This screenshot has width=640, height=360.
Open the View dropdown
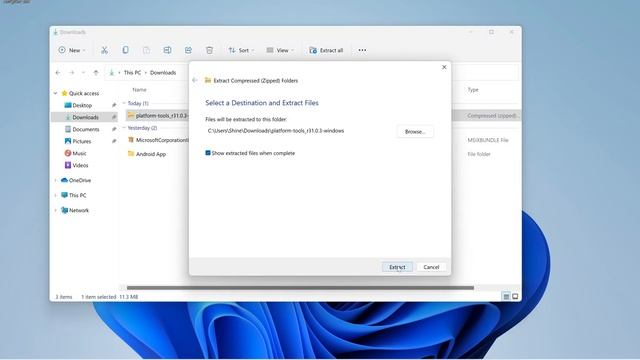tap(280, 50)
